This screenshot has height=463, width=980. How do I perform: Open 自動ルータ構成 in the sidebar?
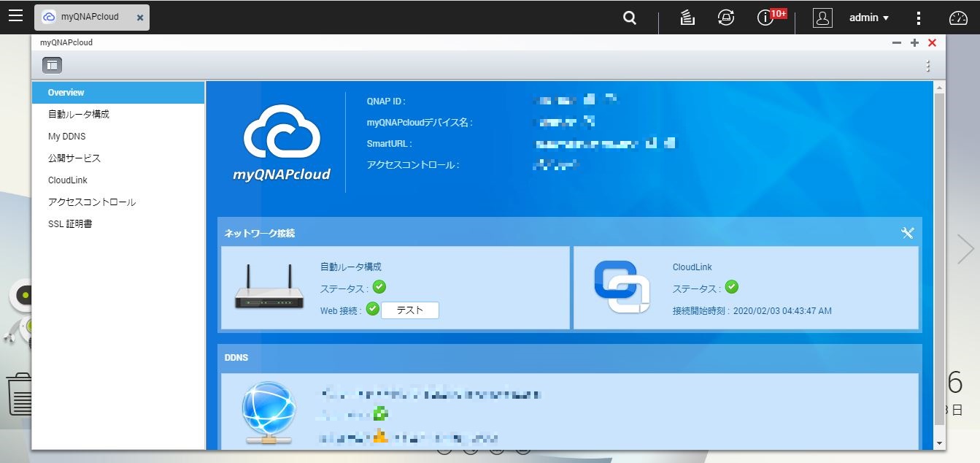118,115
